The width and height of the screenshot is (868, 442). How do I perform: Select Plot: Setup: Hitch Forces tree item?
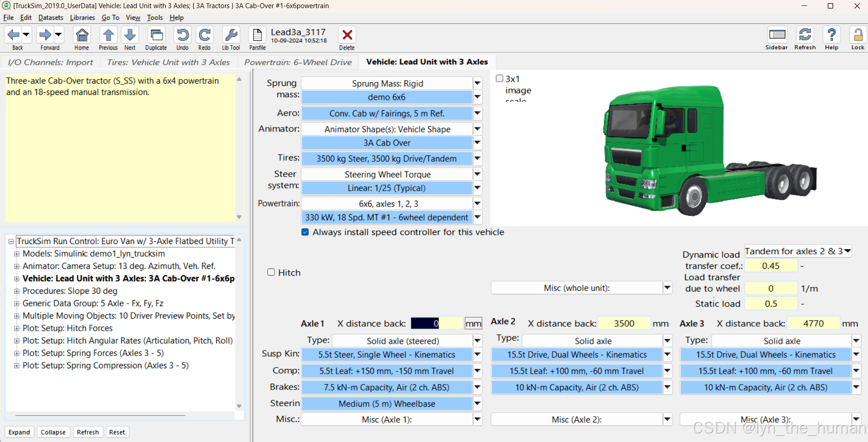tap(67, 328)
